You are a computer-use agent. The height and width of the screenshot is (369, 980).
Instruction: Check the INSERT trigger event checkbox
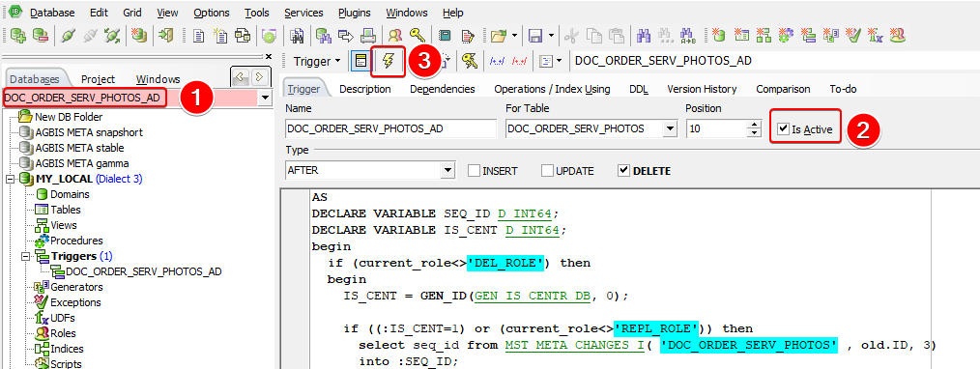(474, 170)
